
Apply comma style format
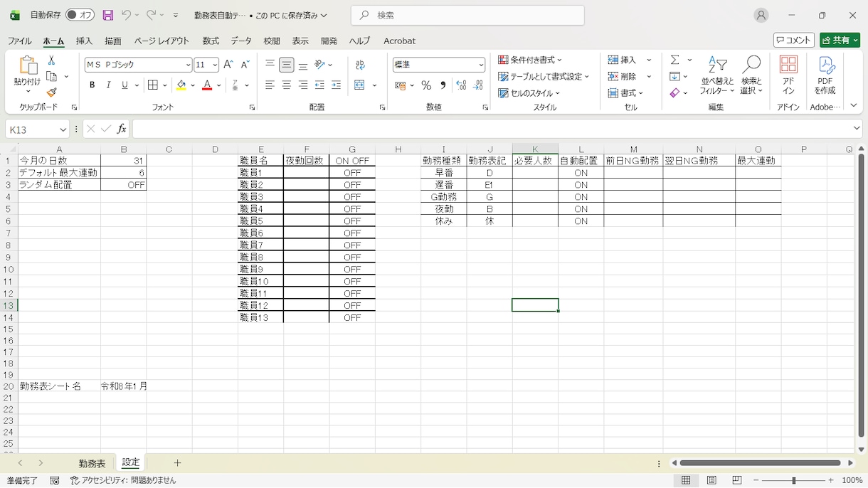pyautogui.click(x=443, y=85)
